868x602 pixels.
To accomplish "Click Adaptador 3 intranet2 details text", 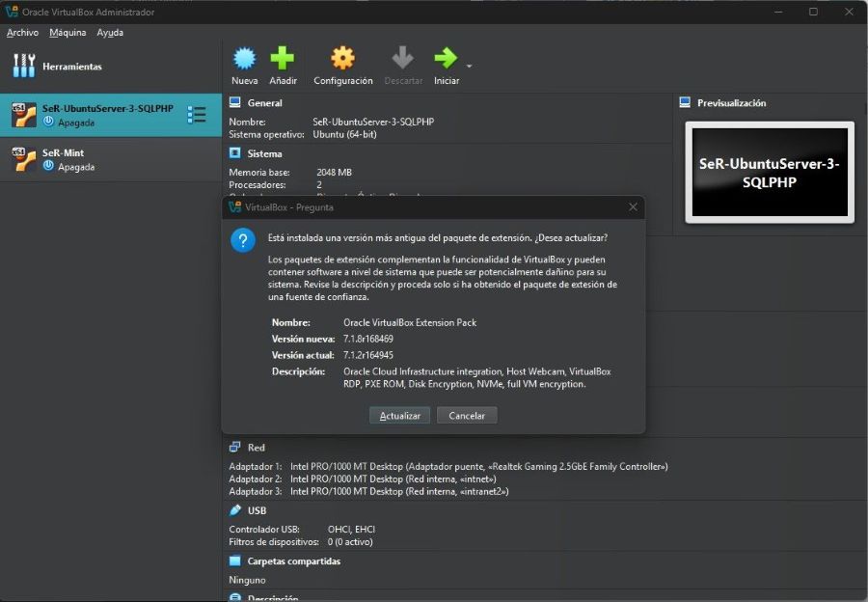I will [399, 491].
